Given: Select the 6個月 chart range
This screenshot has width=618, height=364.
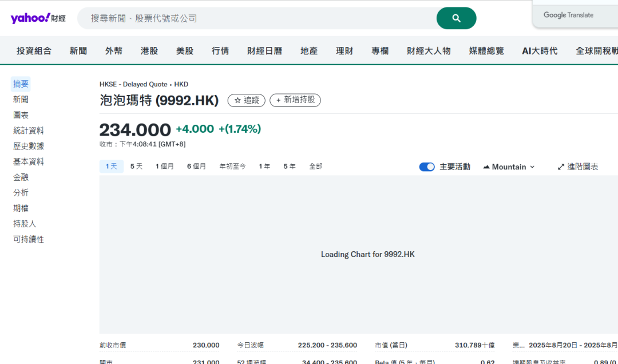Looking at the screenshot, I should [x=197, y=167].
